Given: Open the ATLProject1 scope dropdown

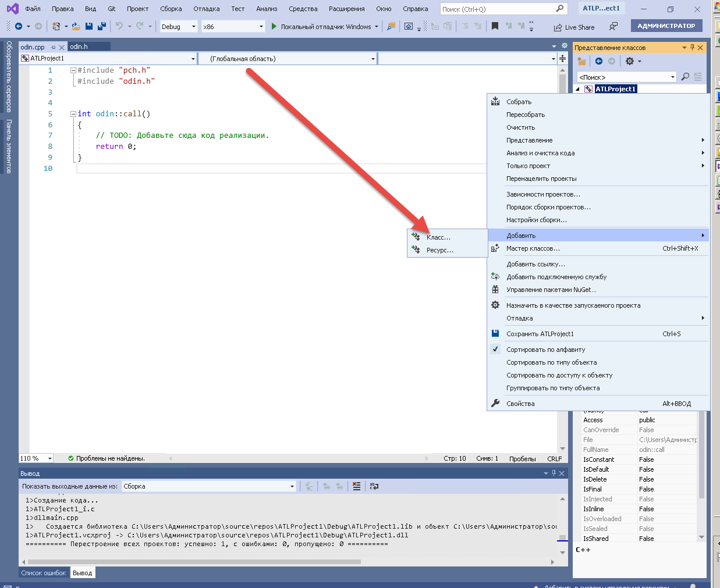Looking at the screenshot, I should [x=108, y=59].
